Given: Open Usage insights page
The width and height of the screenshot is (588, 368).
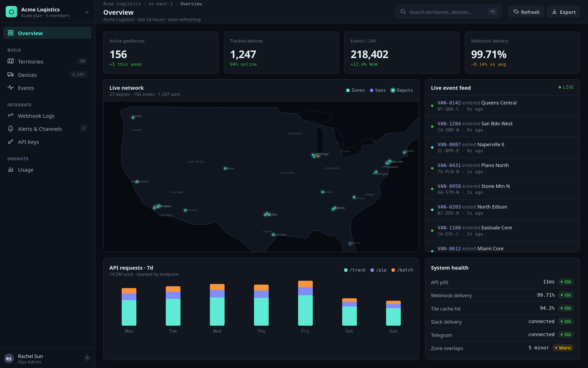Looking at the screenshot, I should [x=47, y=170].
